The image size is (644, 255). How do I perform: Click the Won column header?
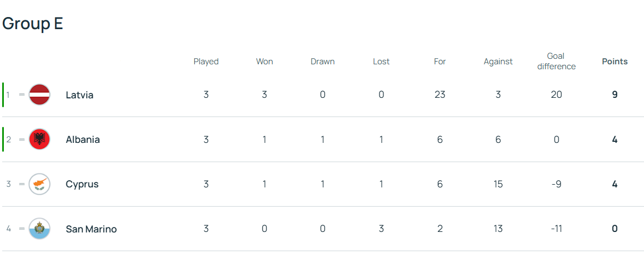click(264, 62)
